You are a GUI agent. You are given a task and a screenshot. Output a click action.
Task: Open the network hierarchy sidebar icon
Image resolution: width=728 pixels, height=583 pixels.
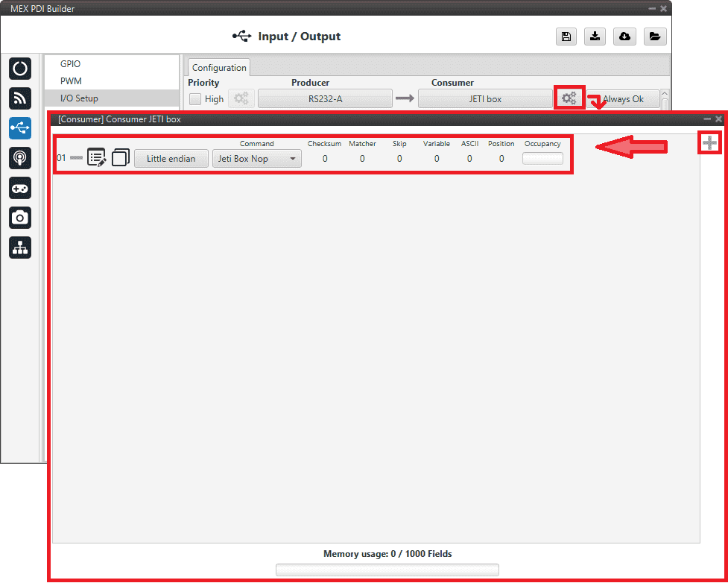[x=20, y=248]
